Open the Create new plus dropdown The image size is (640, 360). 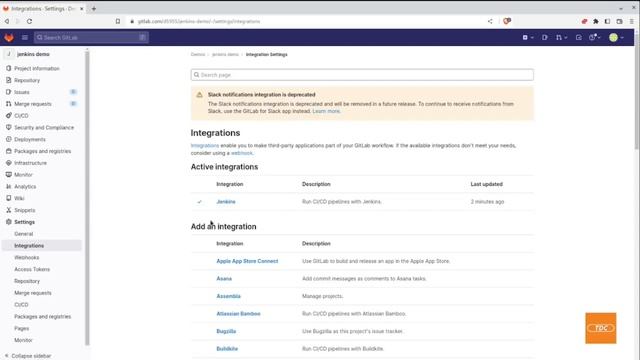pos(528,38)
